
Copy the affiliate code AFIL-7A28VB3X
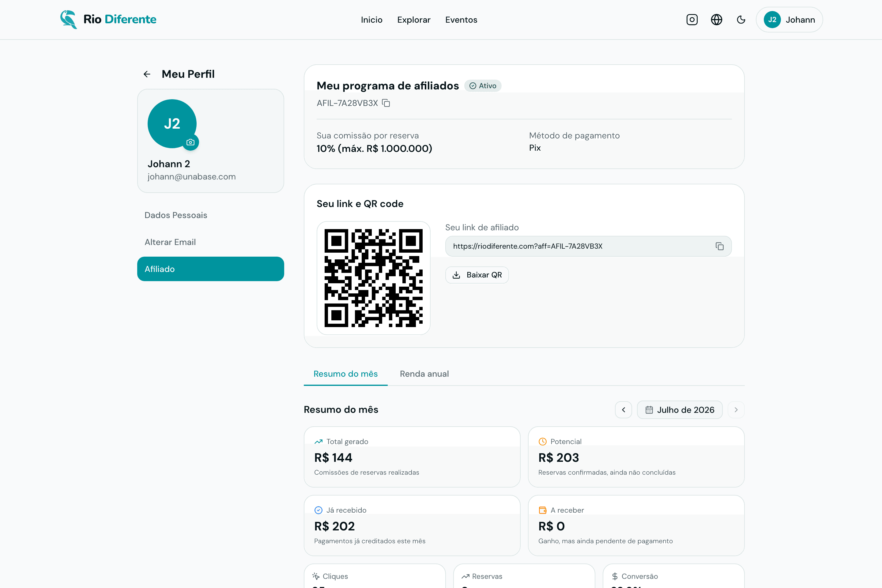[386, 103]
